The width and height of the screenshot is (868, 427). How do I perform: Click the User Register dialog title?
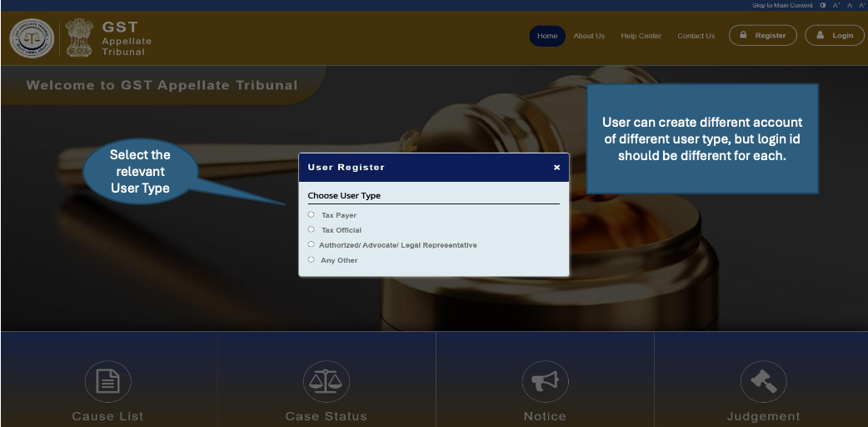pyautogui.click(x=346, y=168)
